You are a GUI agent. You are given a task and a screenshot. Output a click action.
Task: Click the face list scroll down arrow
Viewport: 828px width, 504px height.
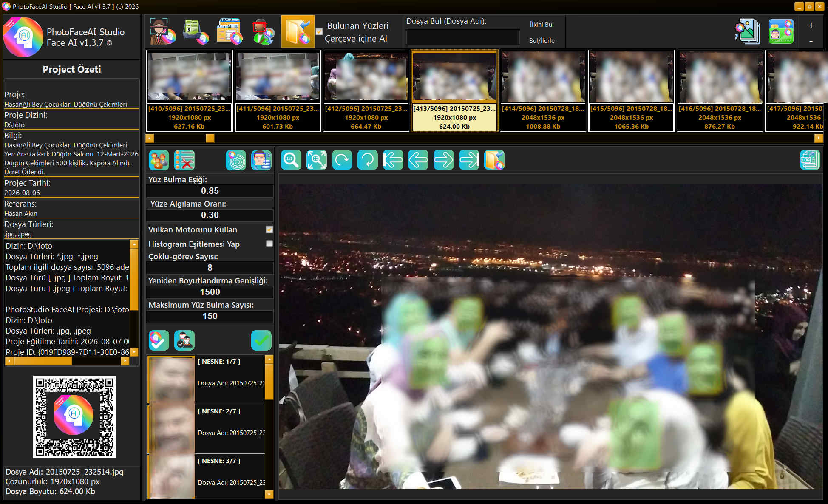(269, 494)
